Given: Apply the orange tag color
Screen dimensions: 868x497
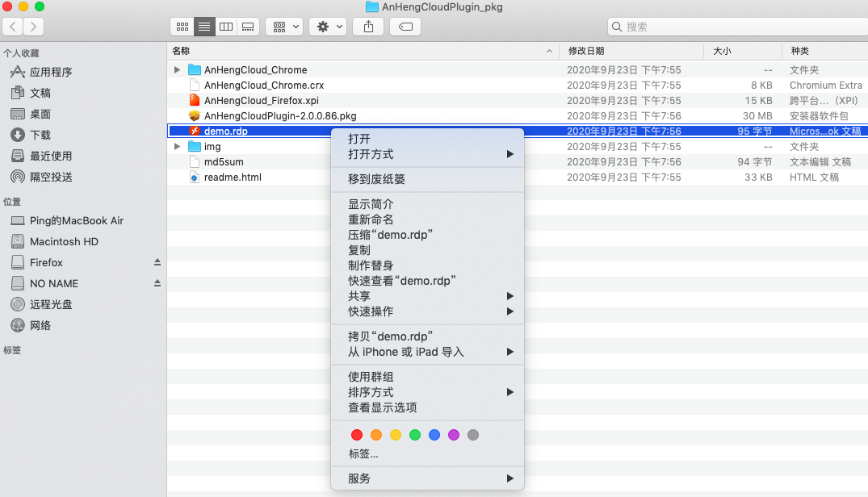Looking at the screenshot, I should (x=376, y=435).
